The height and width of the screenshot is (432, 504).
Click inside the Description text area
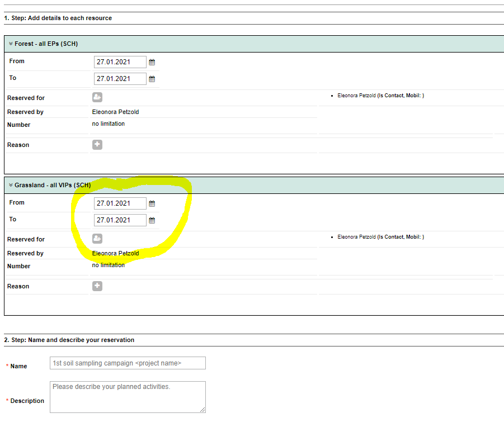click(128, 397)
